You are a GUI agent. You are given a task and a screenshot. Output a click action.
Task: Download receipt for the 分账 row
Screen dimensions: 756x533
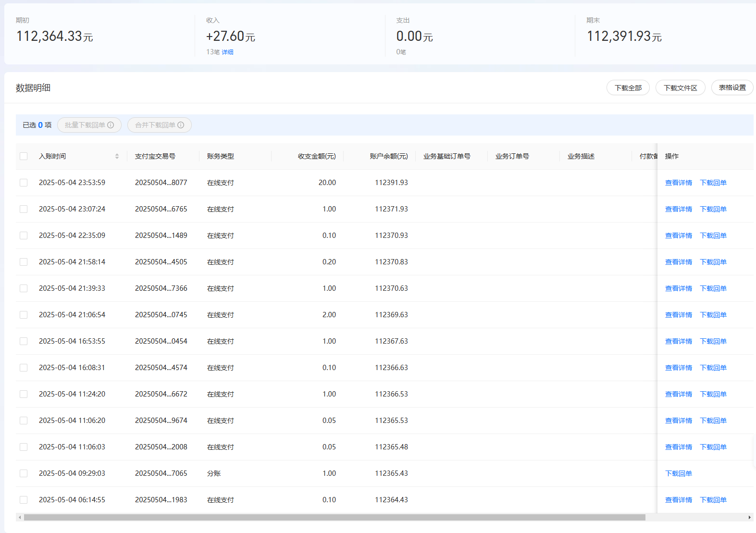tap(678, 473)
